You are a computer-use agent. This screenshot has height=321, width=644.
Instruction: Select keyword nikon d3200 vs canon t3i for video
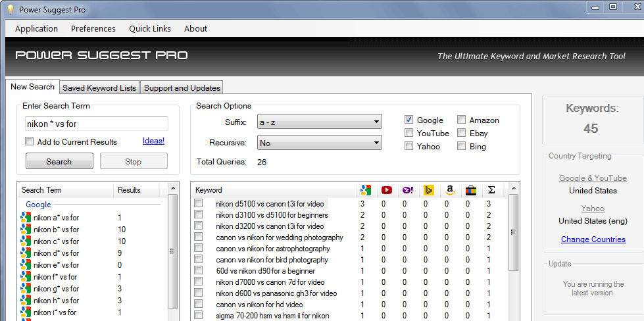(270, 226)
